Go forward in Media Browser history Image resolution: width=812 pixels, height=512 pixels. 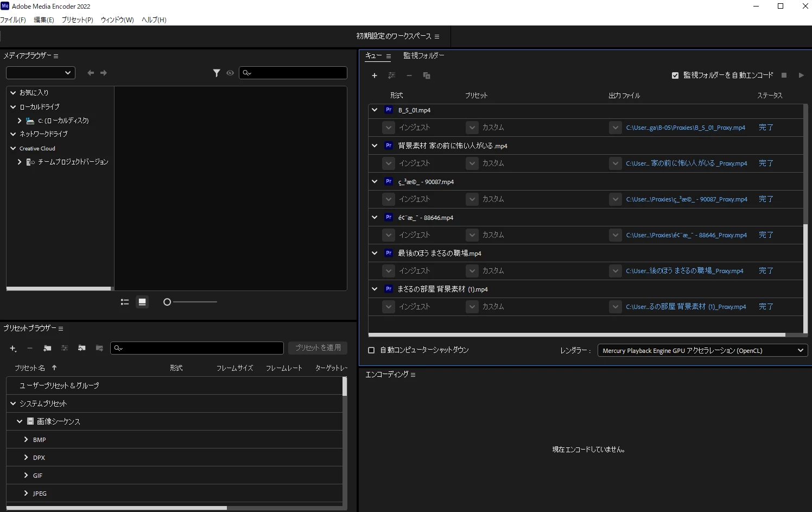pos(104,73)
